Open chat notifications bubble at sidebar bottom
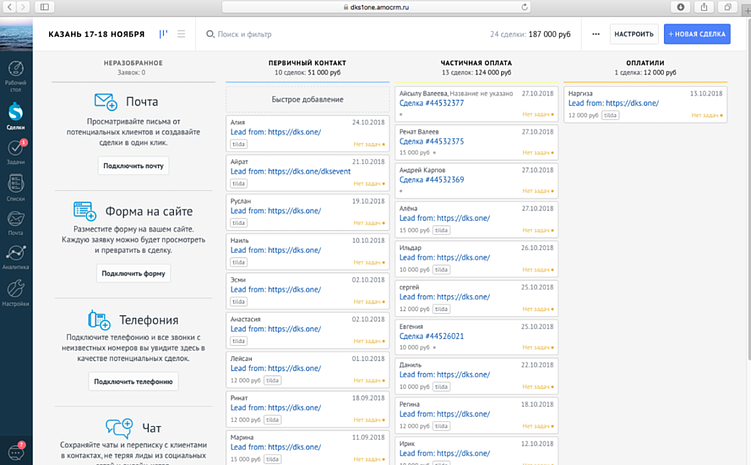The width and height of the screenshot is (751, 465). point(15,451)
